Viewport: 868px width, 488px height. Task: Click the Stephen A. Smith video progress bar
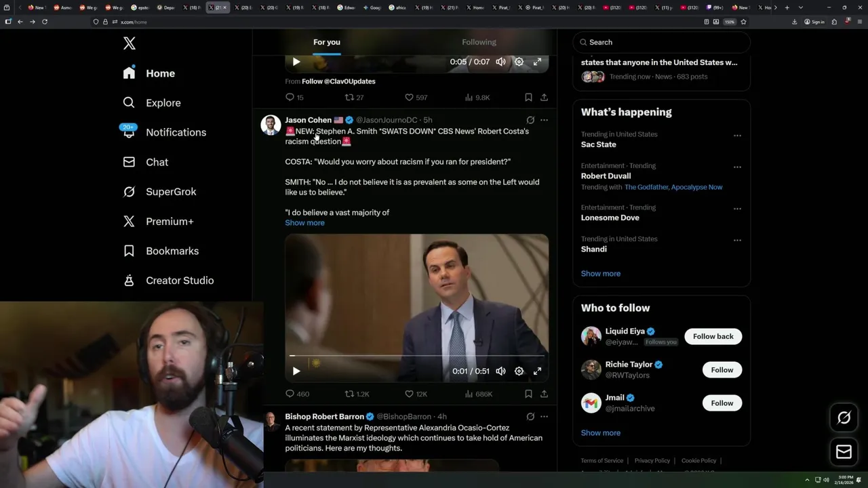tap(416, 355)
